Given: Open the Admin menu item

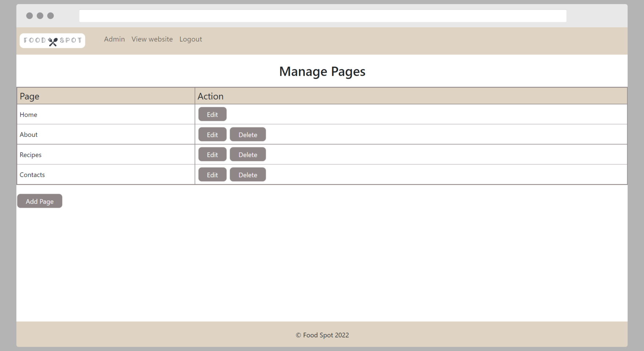Looking at the screenshot, I should 114,39.
